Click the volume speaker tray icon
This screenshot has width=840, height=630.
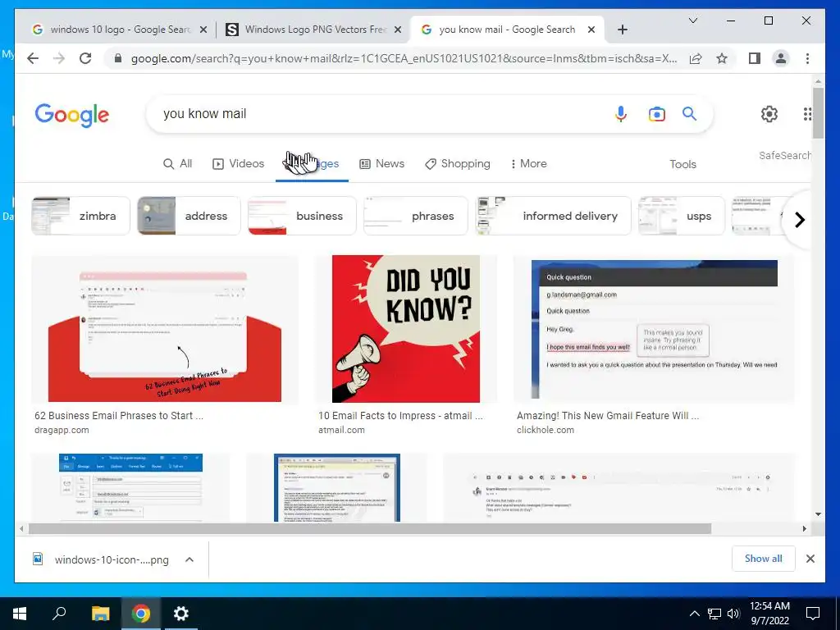coord(733,614)
